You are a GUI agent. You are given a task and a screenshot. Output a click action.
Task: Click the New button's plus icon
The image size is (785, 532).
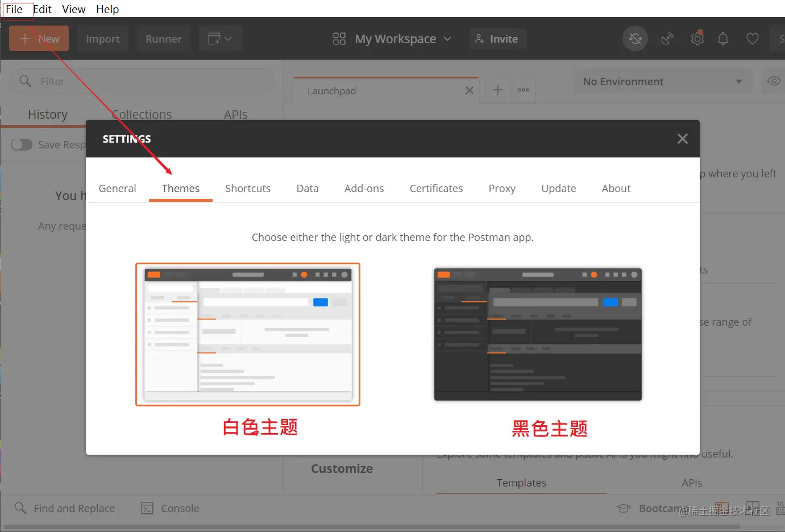pos(24,39)
